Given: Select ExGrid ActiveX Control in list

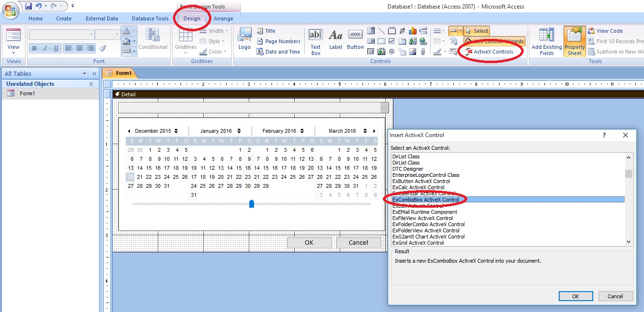Looking at the screenshot, I should 418,243.
